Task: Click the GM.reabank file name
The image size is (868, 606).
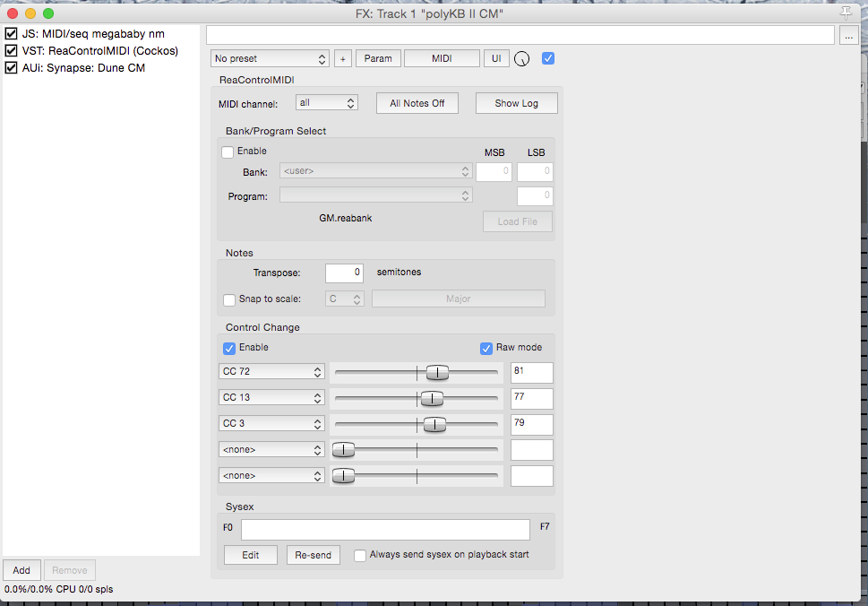Action: 346,218
